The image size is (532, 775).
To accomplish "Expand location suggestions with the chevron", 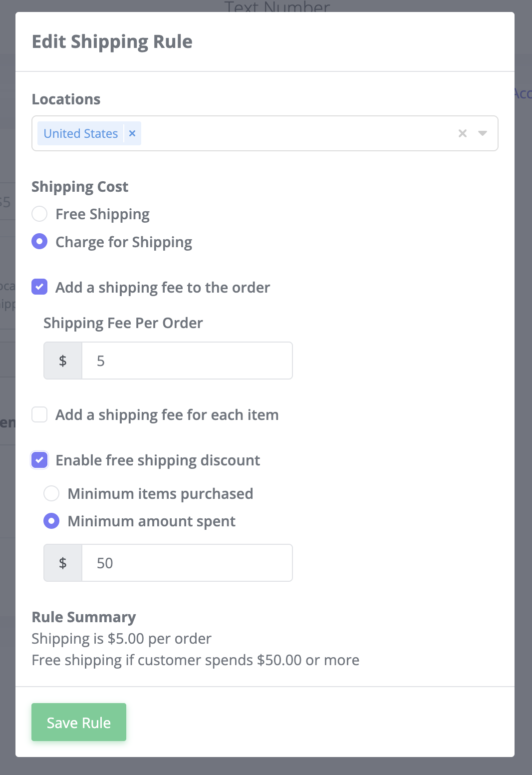I will (482, 133).
